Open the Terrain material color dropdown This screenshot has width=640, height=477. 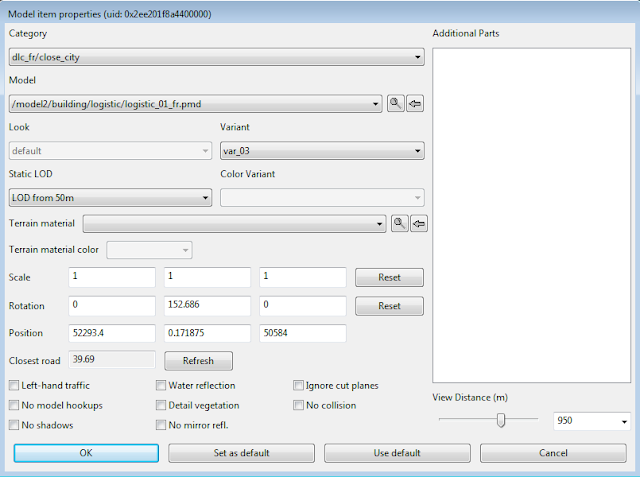pos(149,250)
